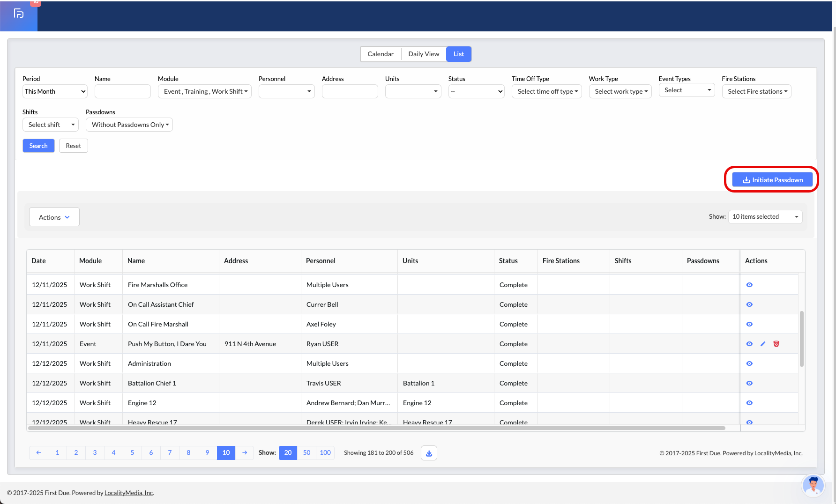Switch to the Daily View tab

click(424, 54)
